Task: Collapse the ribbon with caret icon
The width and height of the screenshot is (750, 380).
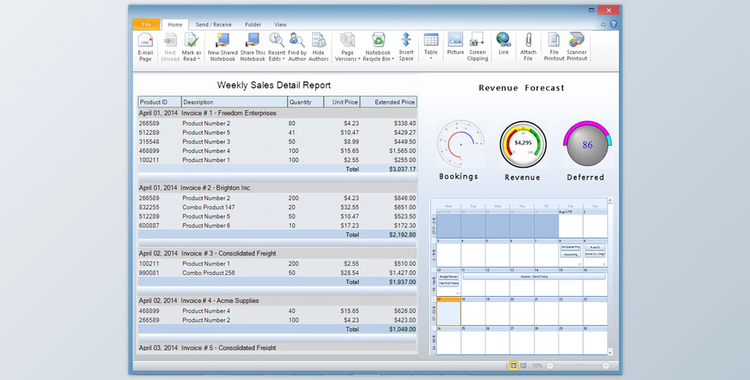Action: click(603, 24)
